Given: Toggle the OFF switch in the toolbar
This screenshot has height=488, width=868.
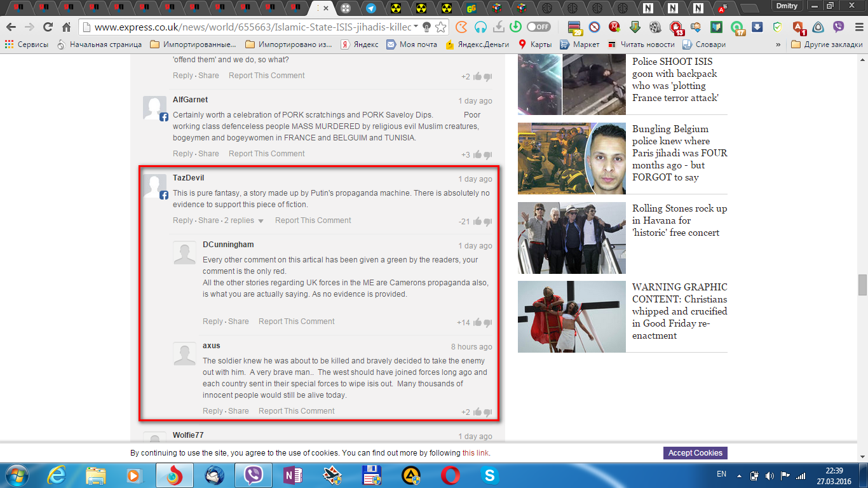Looking at the screenshot, I should pyautogui.click(x=538, y=27).
